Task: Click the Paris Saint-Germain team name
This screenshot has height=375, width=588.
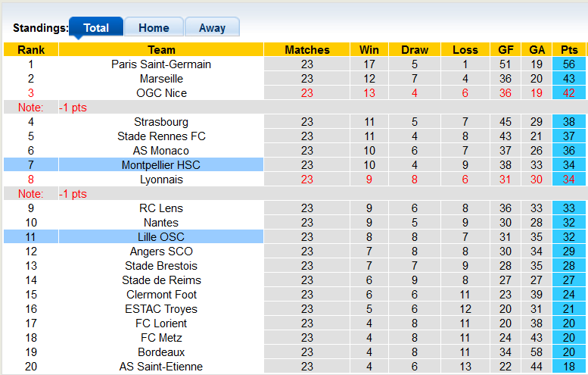Action: click(x=161, y=64)
